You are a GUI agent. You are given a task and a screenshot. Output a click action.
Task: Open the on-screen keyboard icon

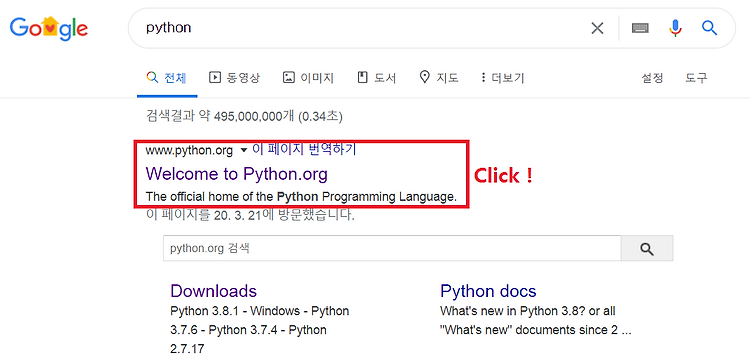[640, 28]
